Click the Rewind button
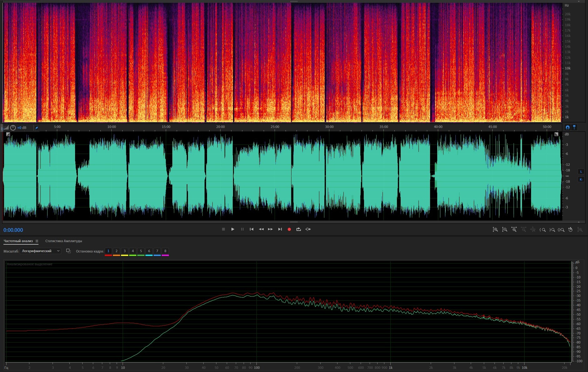This screenshot has height=372, width=588. [x=261, y=229]
